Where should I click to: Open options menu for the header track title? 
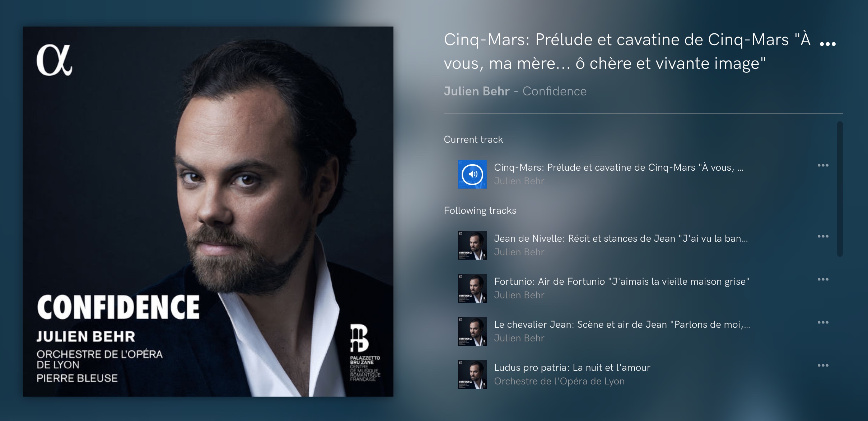828,44
